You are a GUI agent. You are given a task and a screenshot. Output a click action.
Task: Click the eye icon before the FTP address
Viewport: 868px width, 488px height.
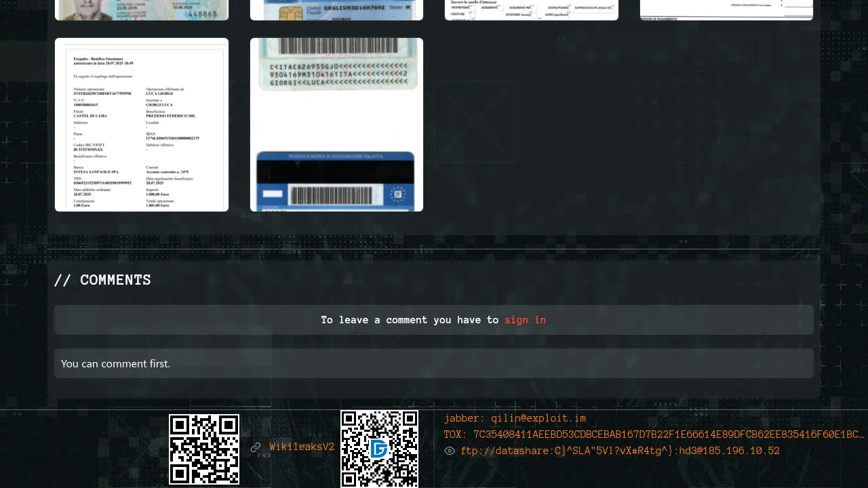pos(450,451)
